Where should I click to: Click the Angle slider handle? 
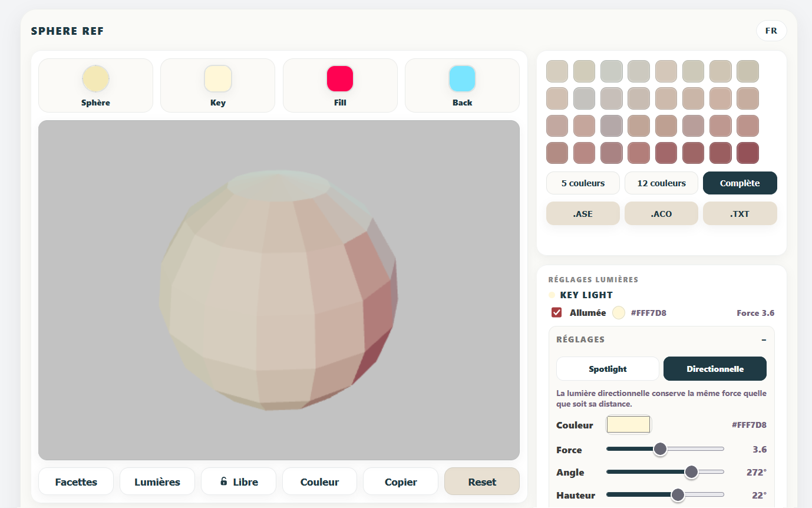pyautogui.click(x=691, y=472)
